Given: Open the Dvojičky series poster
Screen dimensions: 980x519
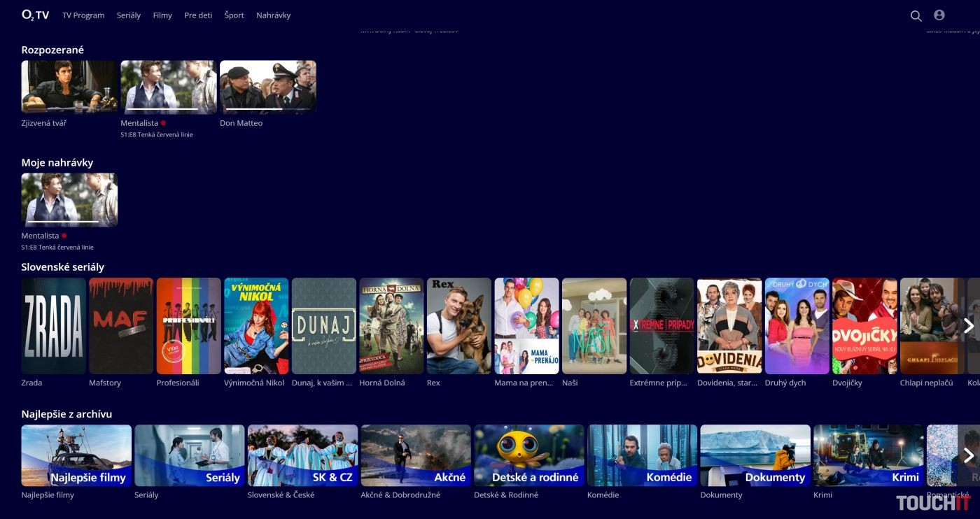Looking at the screenshot, I should click(864, 326).
